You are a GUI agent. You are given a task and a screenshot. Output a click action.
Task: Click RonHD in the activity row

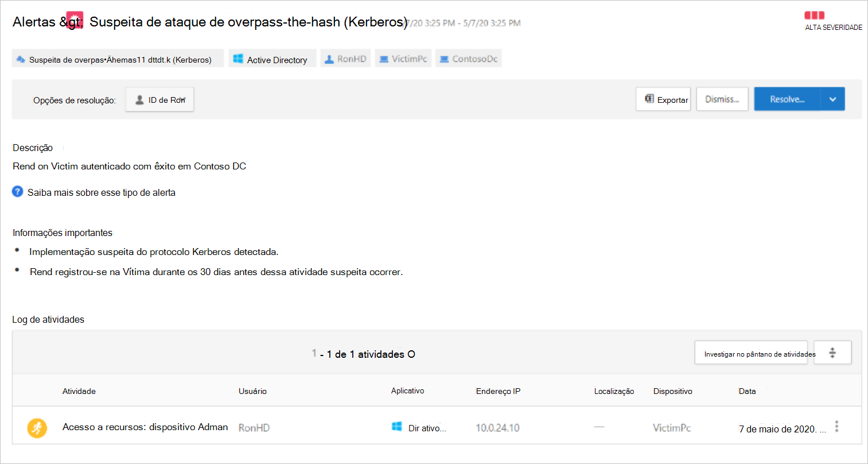coord(254,428)
